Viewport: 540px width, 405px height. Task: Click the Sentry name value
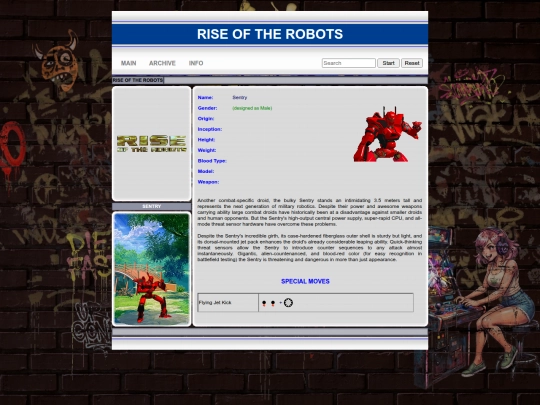(240, 97)
